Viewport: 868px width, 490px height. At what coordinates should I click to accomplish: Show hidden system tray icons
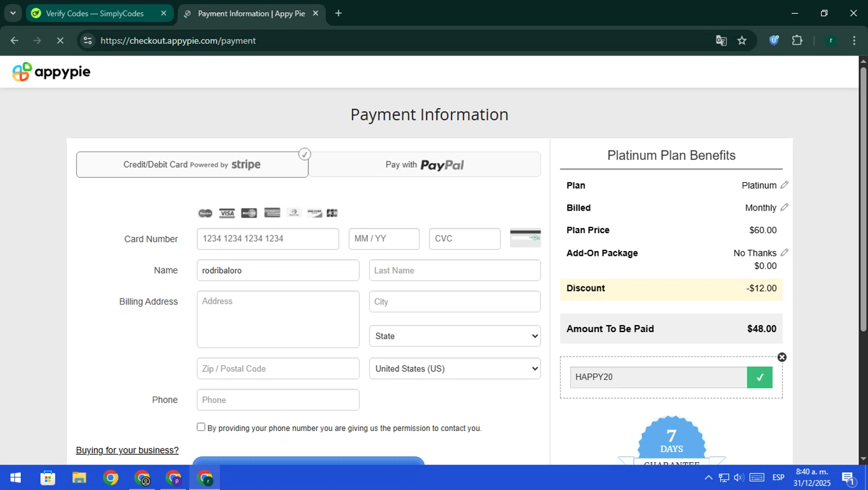708,478
